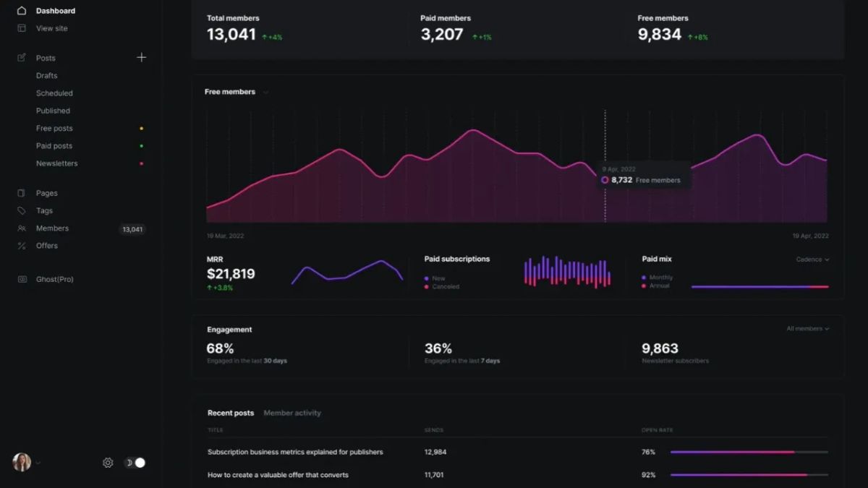The width and height of the screenshot is (868, 488).
Task: Open a new post with the plus icon
Action: point(142,57)
